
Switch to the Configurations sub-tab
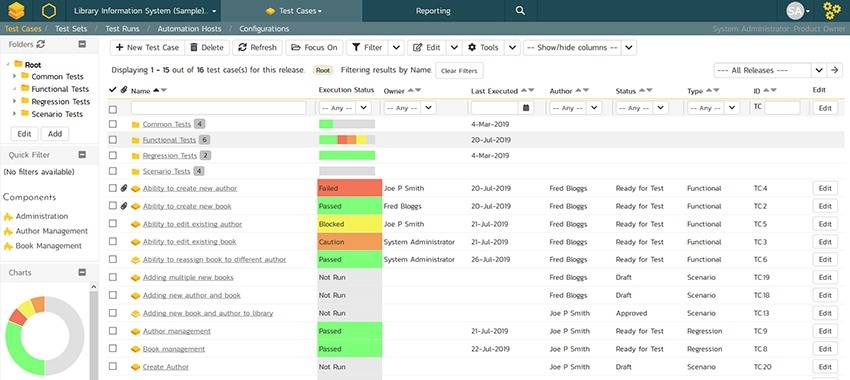click(264, 29)
